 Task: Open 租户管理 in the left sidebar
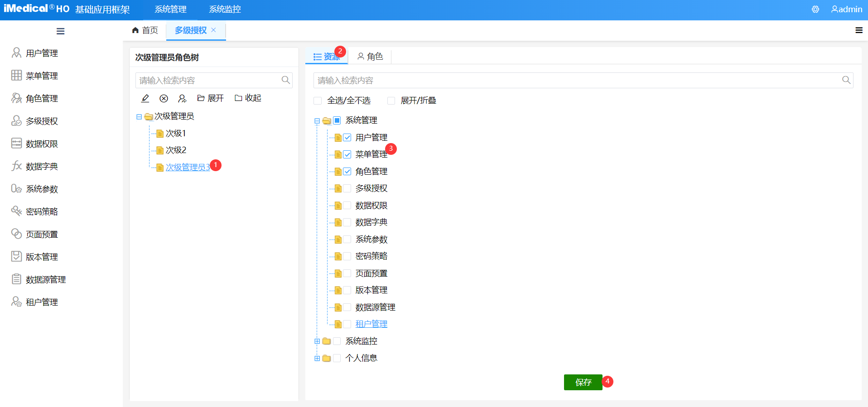(x=42, y=302)
